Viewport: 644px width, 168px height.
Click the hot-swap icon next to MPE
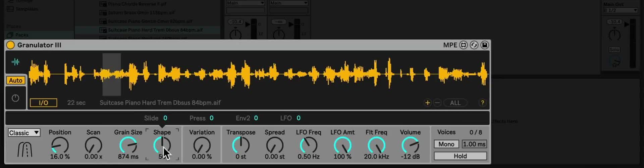[x=463, y=45]
